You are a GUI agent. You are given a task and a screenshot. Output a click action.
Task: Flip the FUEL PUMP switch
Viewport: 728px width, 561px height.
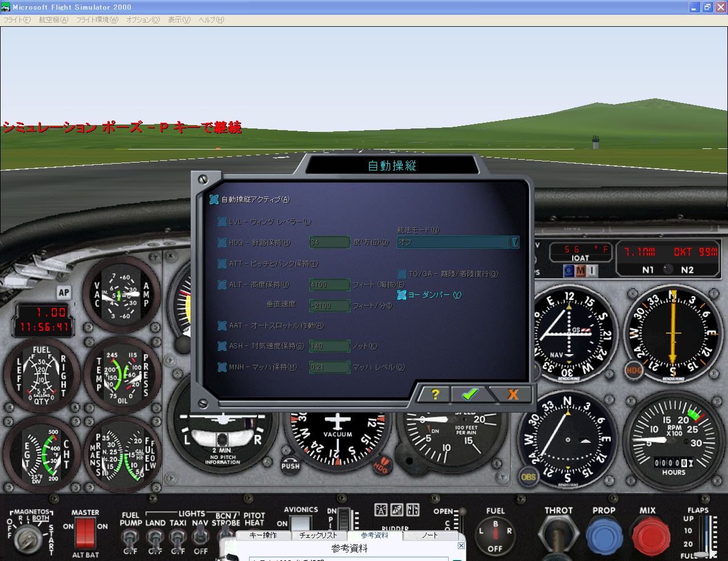[x=130, y=539]
